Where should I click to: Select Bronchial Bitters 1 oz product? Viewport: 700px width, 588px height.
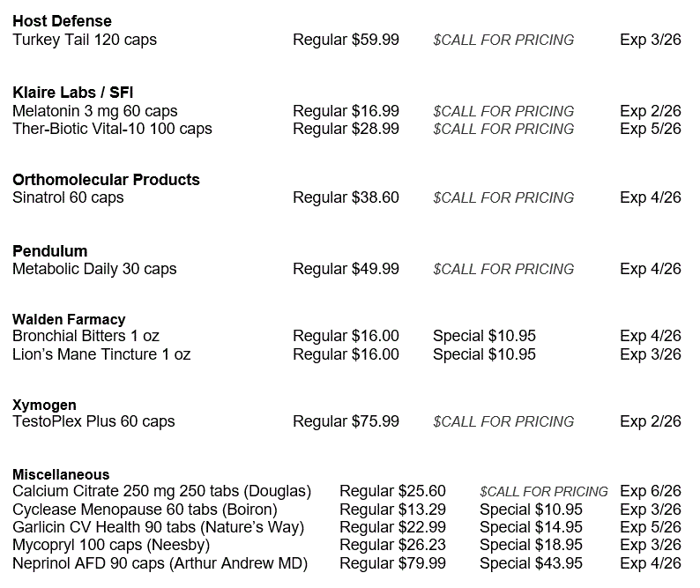86,336
